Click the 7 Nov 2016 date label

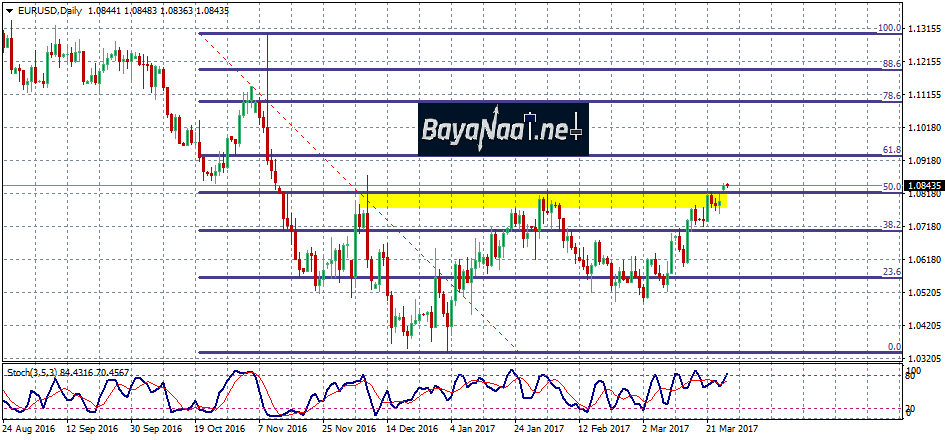(283, 428)
